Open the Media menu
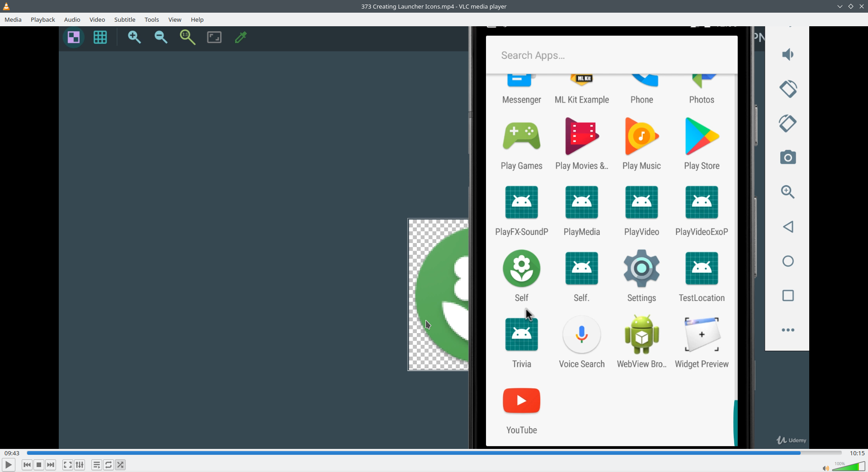Viewport: 868px width, 472px height. (13, 19)
